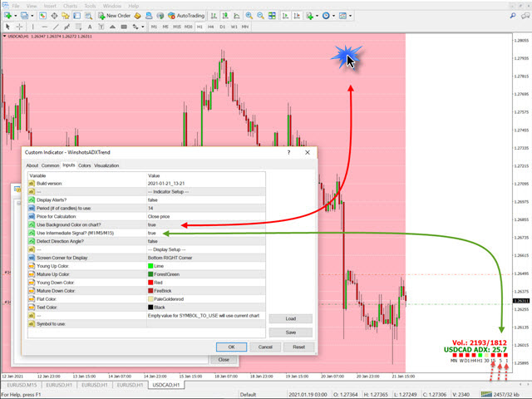Toggle chart auto scroll icon
Image resolution: width=532 pixels, height=399 pixels.
tap(285, 16)
